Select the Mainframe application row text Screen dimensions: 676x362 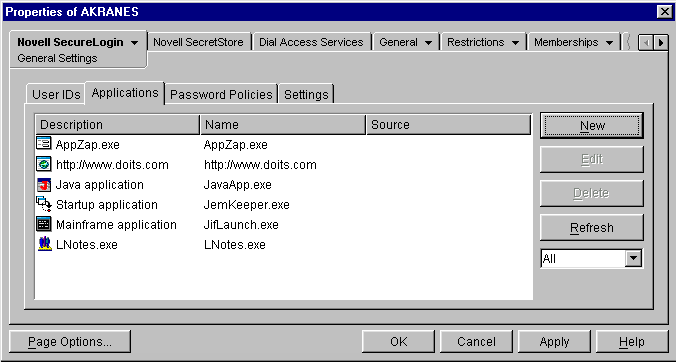116,225
